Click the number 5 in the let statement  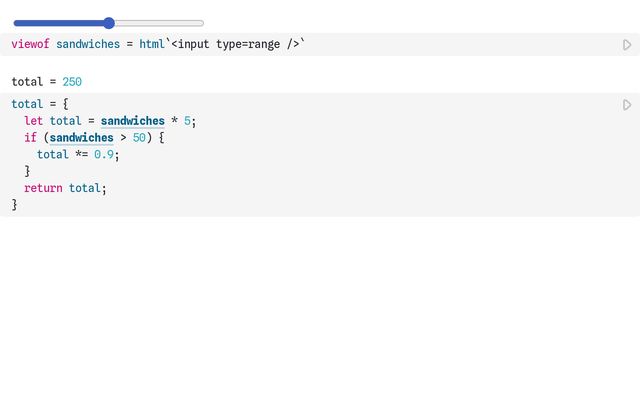(x=187, y=121)
